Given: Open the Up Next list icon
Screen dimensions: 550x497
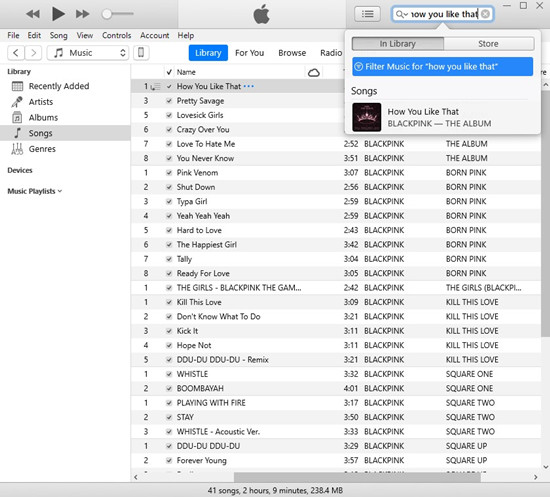Looking at the screenshot, I should (x=367, y=14).
